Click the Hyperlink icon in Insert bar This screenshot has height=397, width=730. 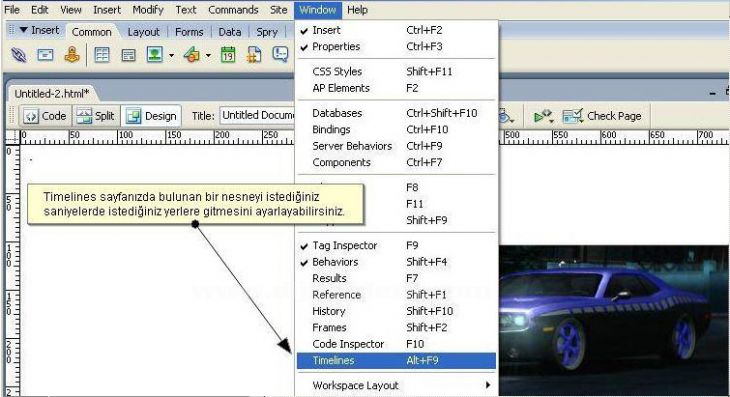click(19, 55)
